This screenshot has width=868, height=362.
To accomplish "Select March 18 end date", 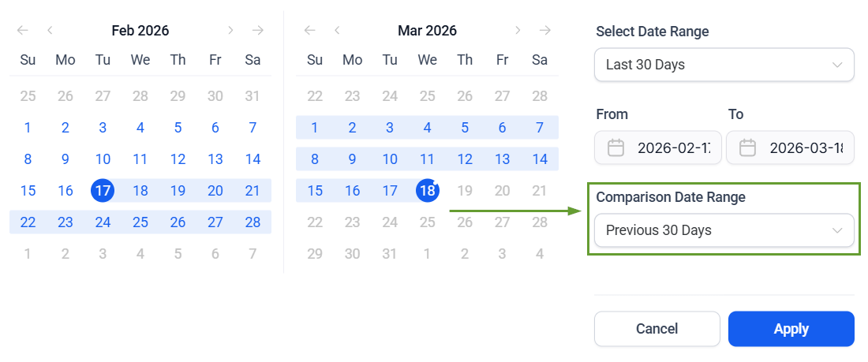I will pyautogui.click(x=427, y=190).
